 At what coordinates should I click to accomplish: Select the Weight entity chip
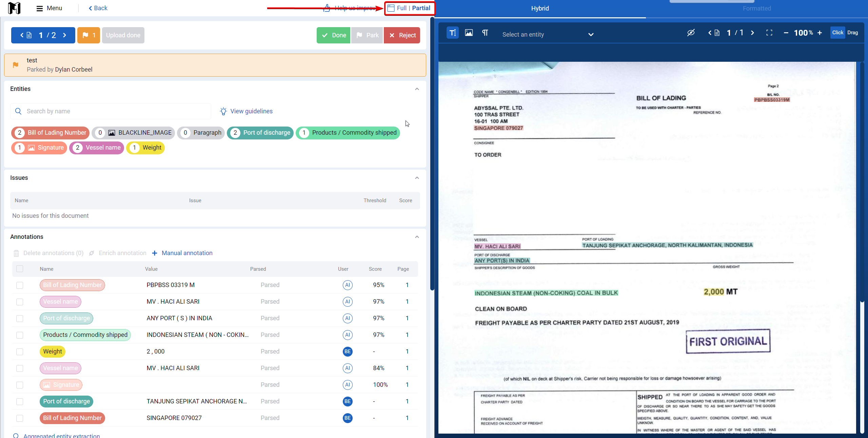click(x=145, y=148)
